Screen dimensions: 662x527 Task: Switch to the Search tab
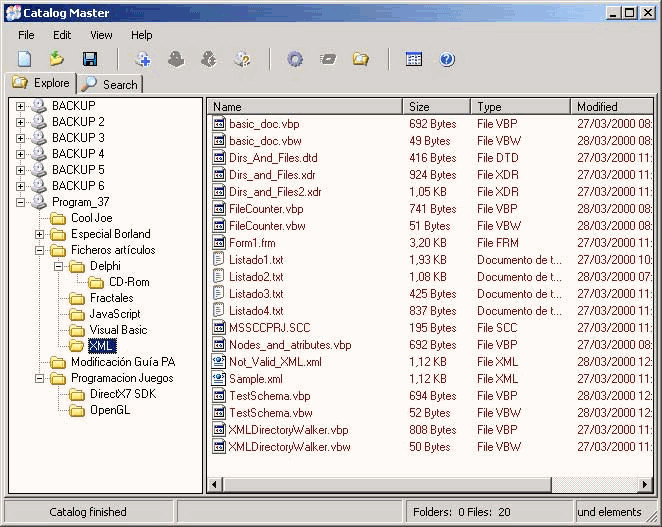pos(110,84)
